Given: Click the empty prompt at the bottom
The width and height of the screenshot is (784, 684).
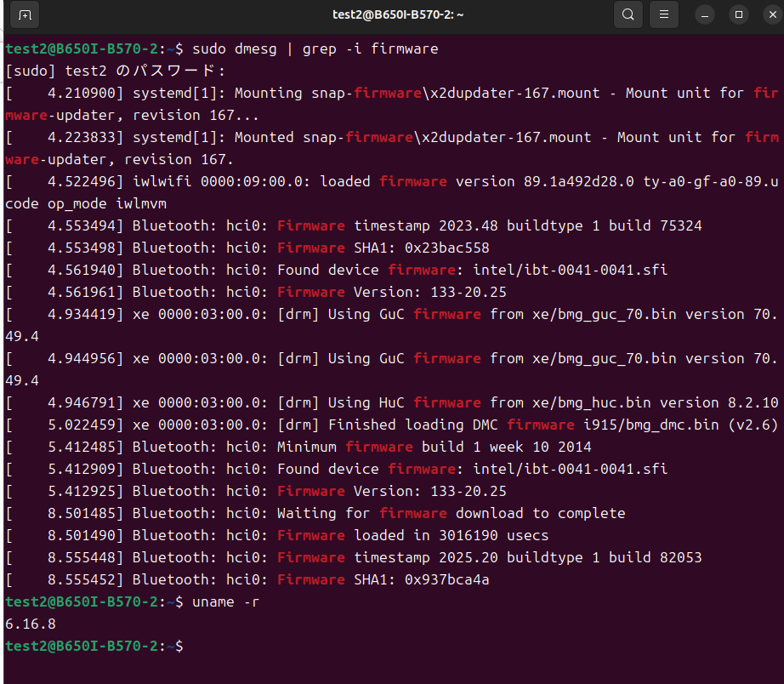Looking at the screenshot, I should coord(94,646).
